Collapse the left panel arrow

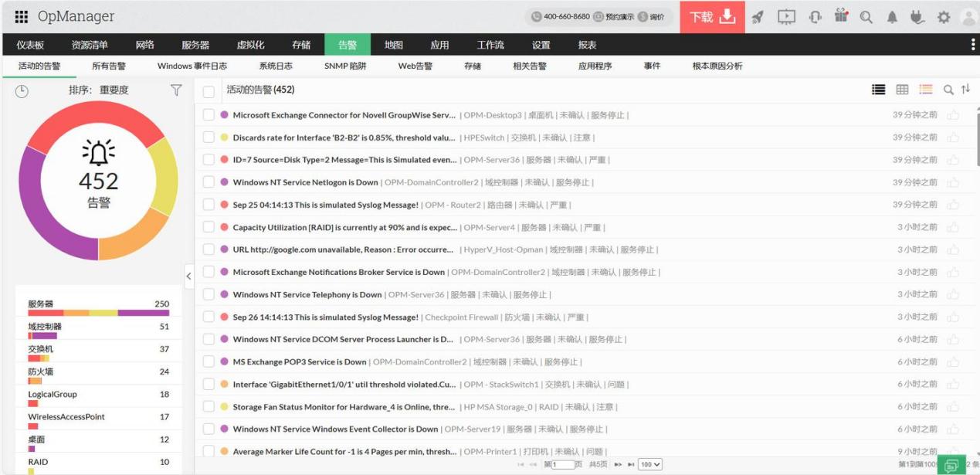(x=189, y=276)
